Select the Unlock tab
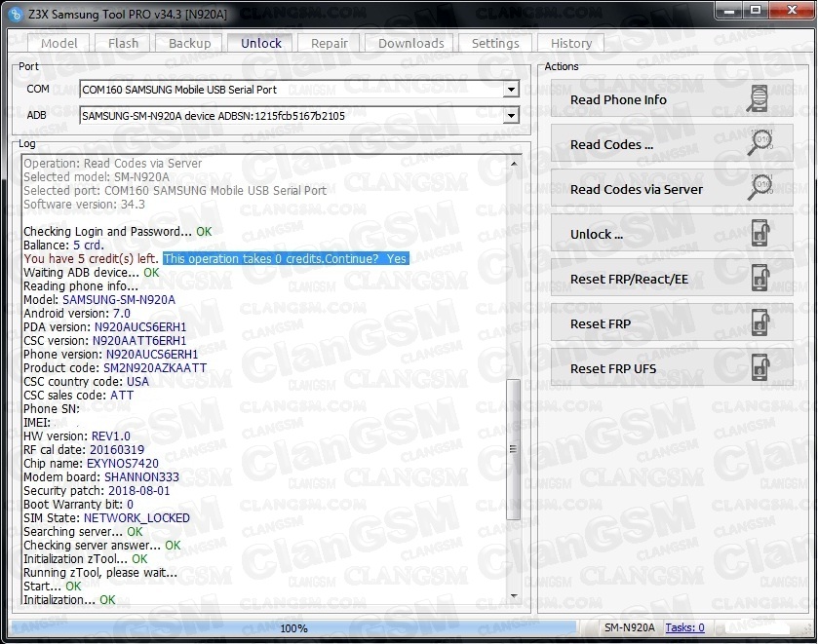Viewport: 818px width, 644px height. click(261, 43)
